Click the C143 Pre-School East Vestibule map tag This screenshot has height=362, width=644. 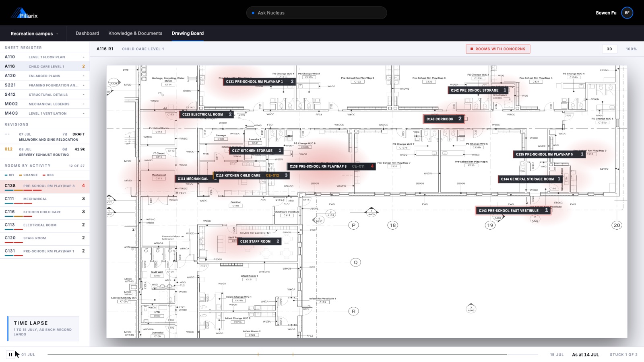(513, 210)
